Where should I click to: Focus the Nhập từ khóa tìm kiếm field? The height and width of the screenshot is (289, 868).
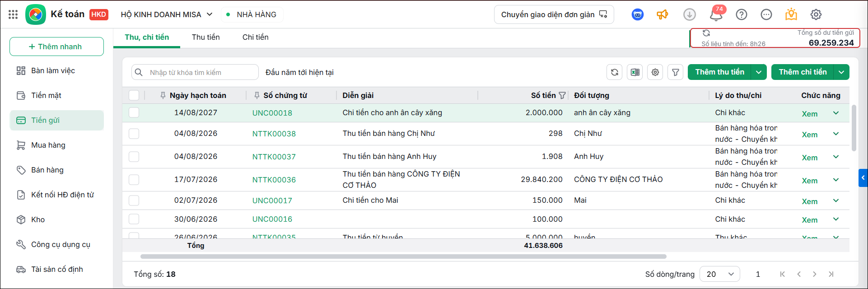(x=195, y=72)
